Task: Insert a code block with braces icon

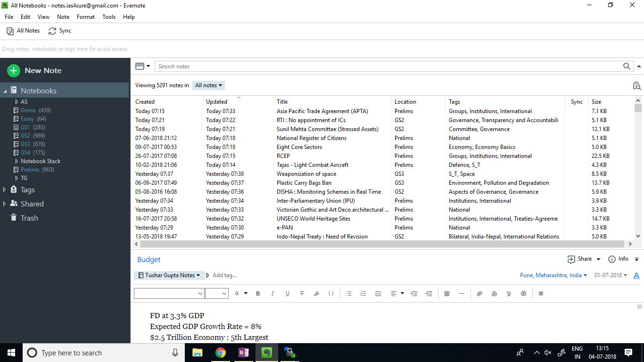Action: click(x=331, y=294)
